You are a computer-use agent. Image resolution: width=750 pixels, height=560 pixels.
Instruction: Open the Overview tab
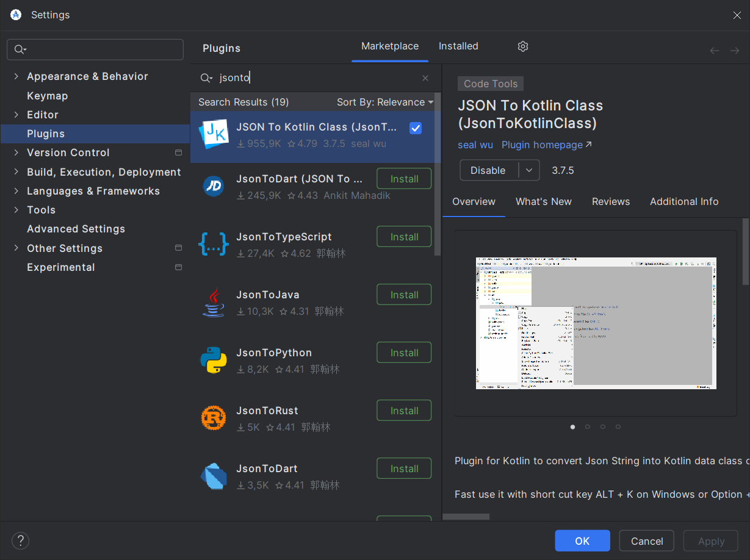pyautogui.click(x=474, y=201)
